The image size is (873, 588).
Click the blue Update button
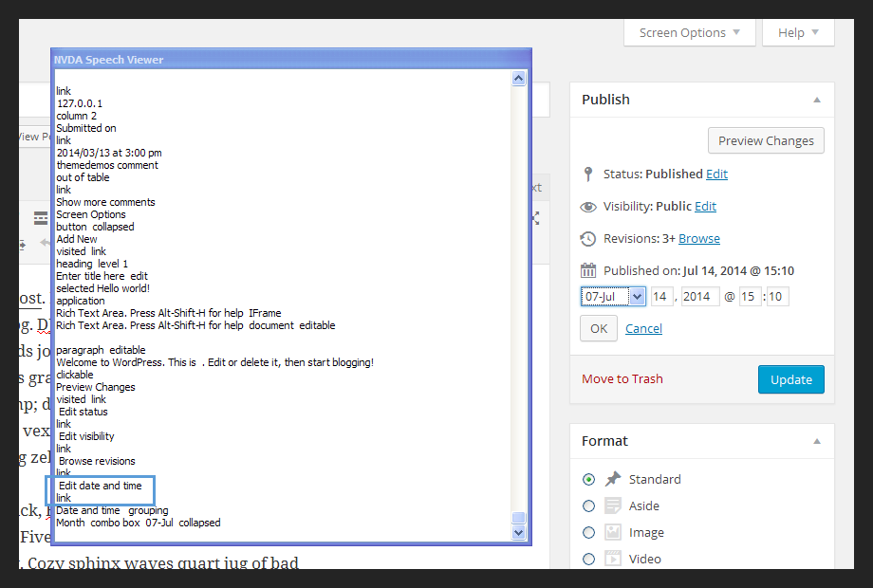[790, 379]
